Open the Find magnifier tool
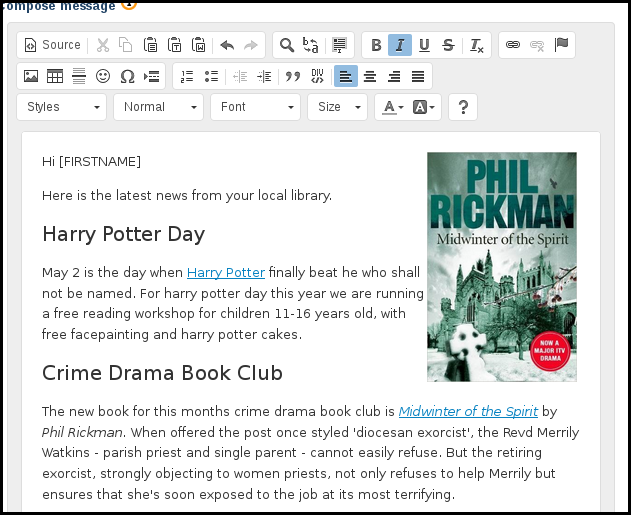 [x=287, y=45]
